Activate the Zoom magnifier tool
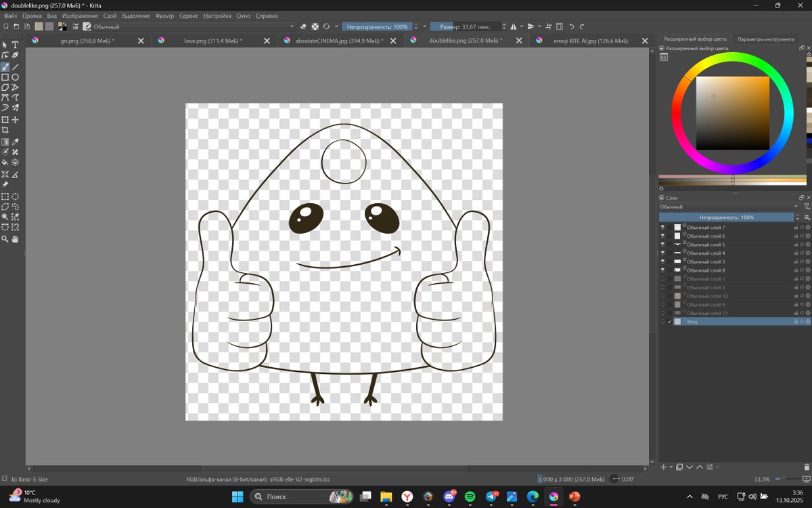This screenshot has height=508, width=812. [x=5, y=239]
